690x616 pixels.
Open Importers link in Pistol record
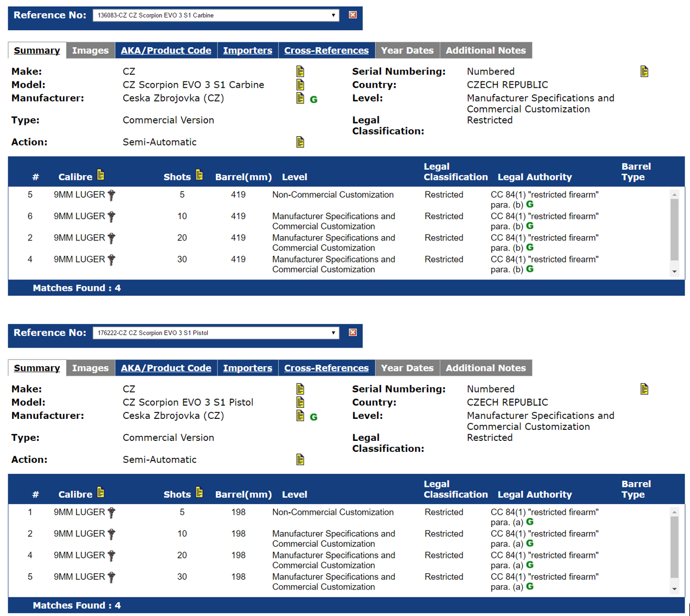click(x=247, y=368)
